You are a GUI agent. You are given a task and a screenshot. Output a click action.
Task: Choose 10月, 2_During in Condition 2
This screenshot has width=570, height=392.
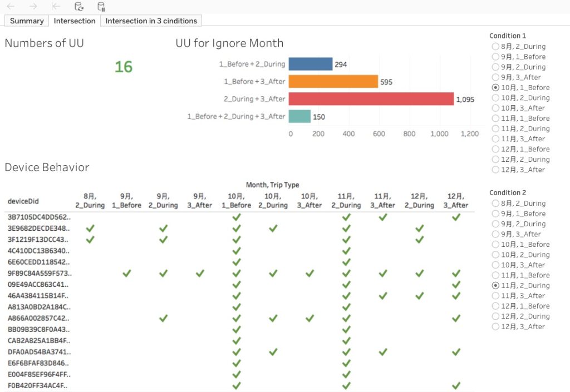tap(520, 255)
